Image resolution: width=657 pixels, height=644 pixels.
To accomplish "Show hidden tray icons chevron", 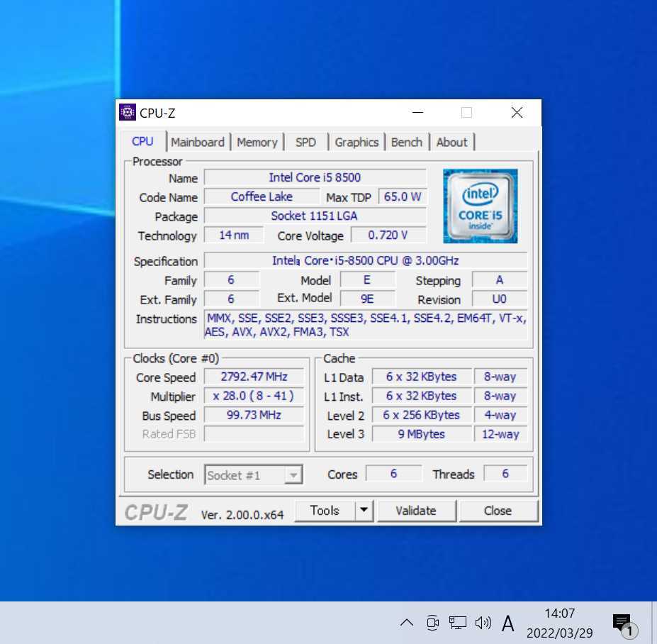I will (x=406, y=623).
